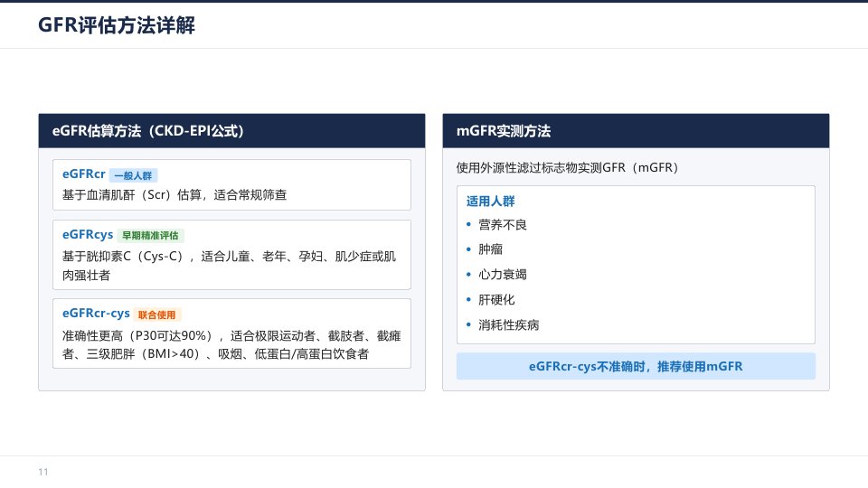Select the Cys-C description paragraph
This screenshot has width=868, height=488.
(x=229, y=266)
